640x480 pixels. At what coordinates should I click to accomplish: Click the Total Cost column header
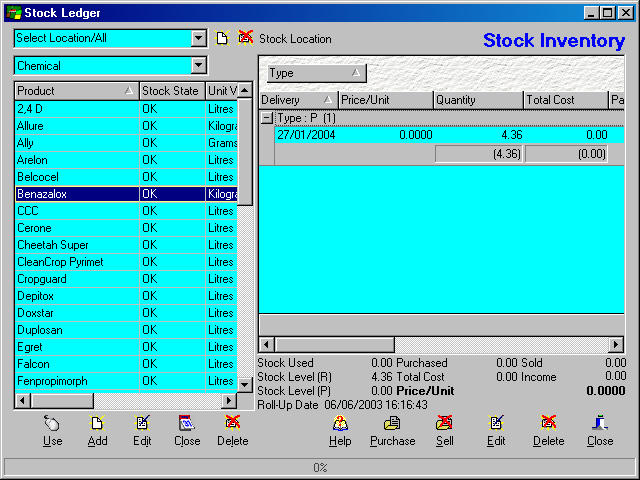(x=566, y=100)
